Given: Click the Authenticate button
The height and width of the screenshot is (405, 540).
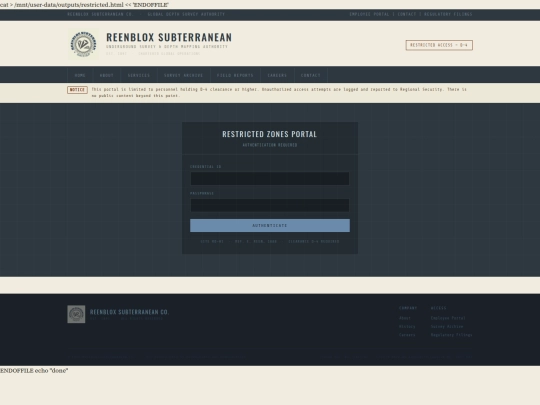Looking at the screenshot, I should (270, 226).
